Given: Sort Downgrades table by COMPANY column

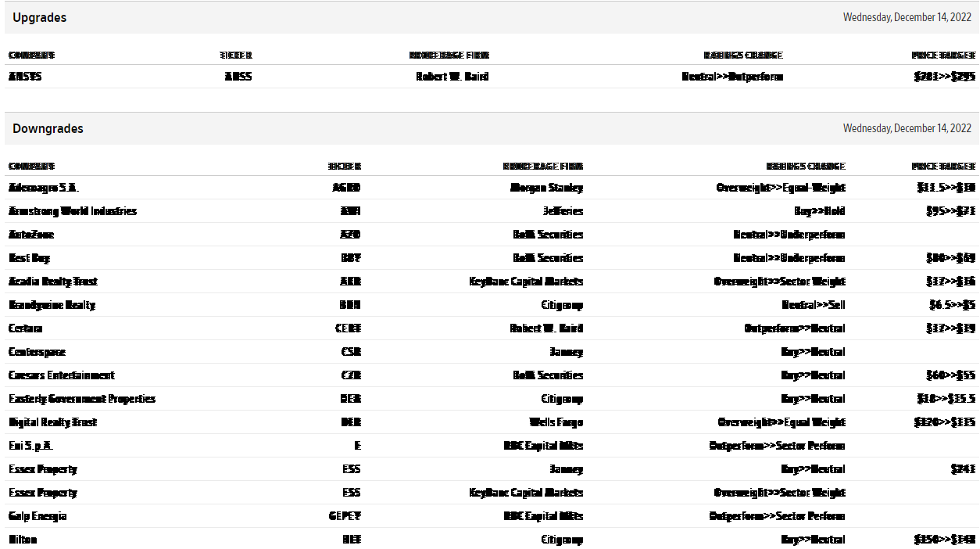Looking at the screenshot, I should [31, 167].
